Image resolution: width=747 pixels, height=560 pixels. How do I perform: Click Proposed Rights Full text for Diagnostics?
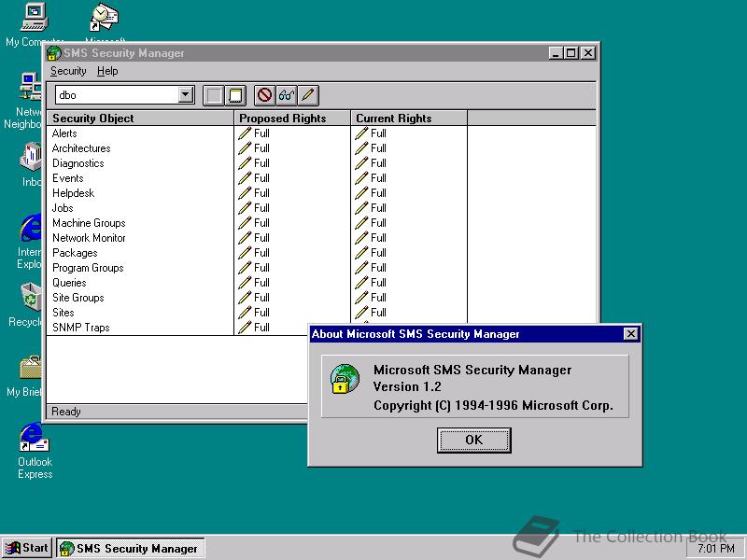point(261,163)
